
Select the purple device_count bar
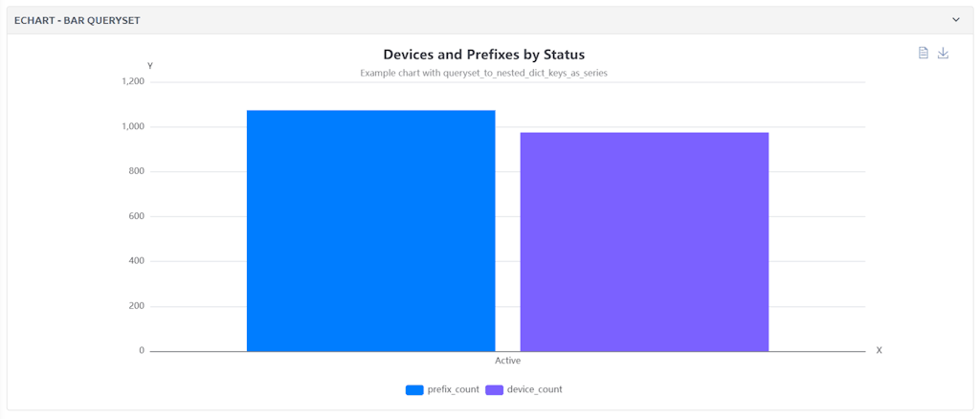pyautogui.click(x=644, y=241)
